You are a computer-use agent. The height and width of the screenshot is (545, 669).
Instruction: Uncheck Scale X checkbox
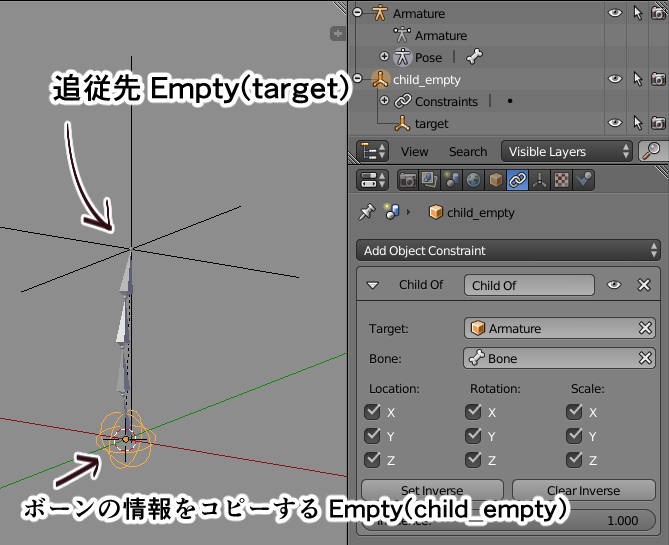[x=574, y=412]
